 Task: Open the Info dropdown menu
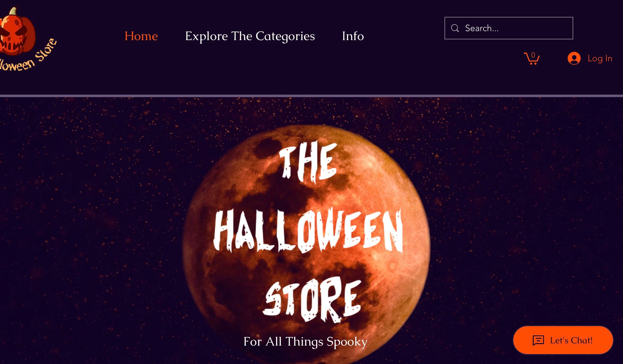(x=353, y=36)
